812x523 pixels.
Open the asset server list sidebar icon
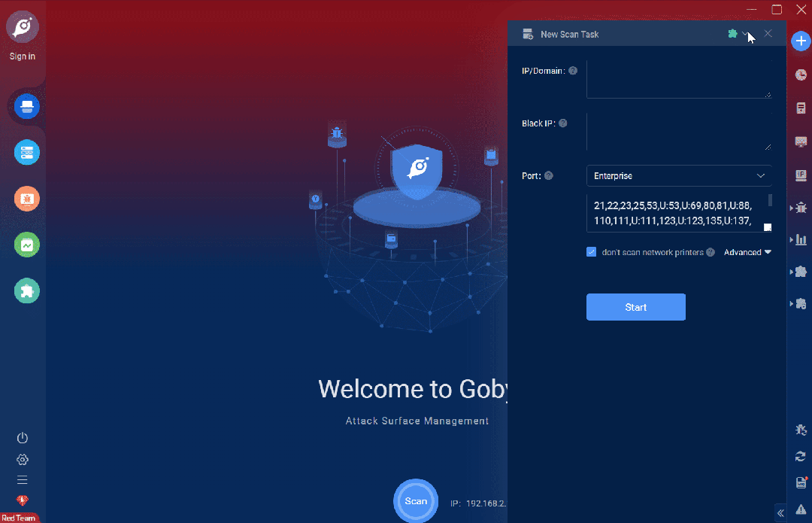tap(26, 153)
